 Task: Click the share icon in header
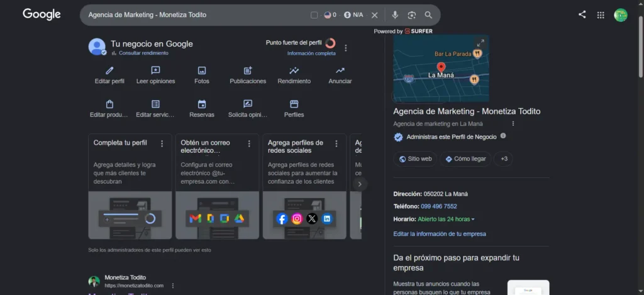click(582, 15)
